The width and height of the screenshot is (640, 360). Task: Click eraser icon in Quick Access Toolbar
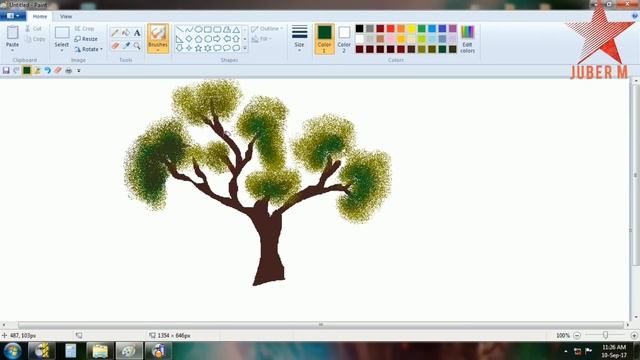(58, 71)
